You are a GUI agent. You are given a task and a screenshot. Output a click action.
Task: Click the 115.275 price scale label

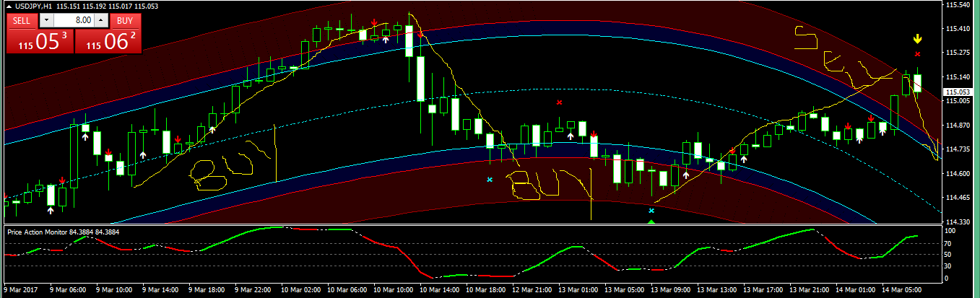point(957,53)
